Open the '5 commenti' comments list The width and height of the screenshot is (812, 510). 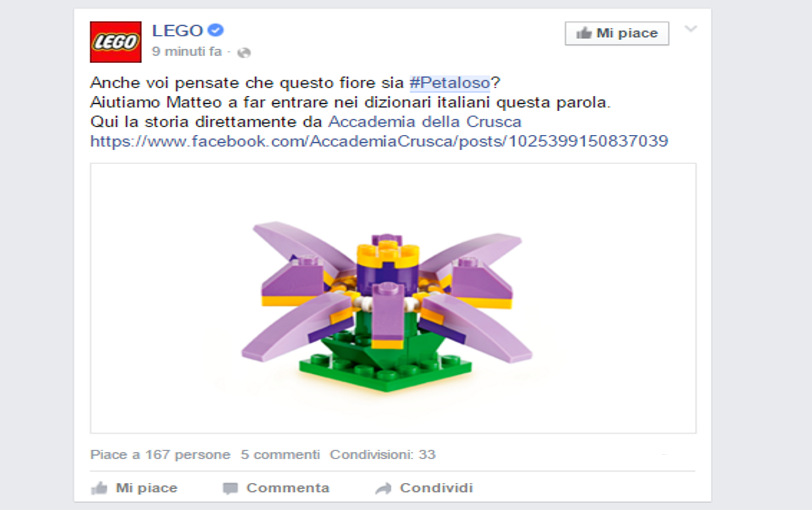point(280,454)
